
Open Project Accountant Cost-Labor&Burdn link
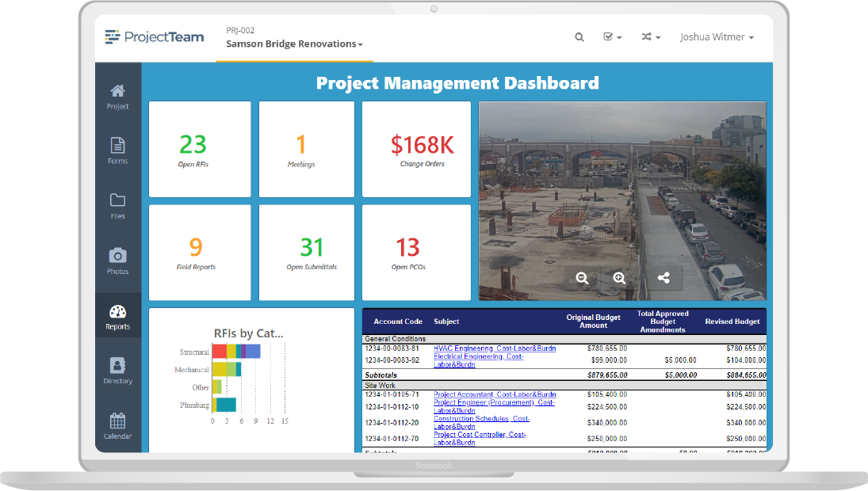495,394
